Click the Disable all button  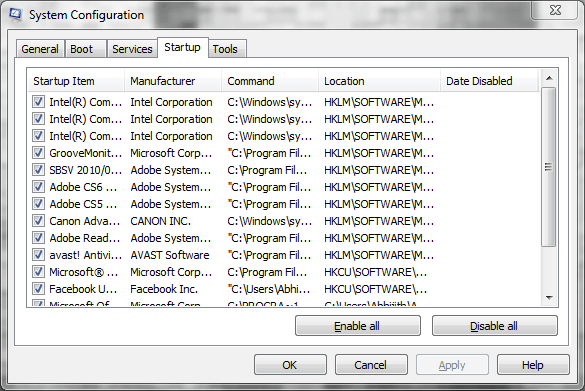coord(494,326)
